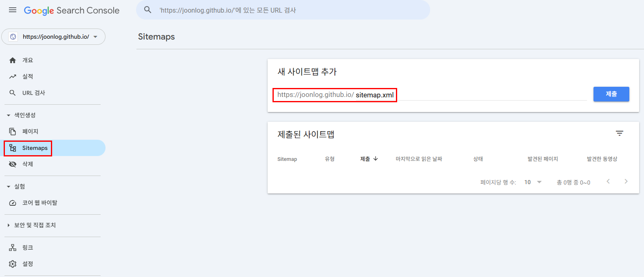The height and width of the screenshot is (277, 644).
Task: Expand the 보안 및 직접 조치 section
Action: pos(9,225)
